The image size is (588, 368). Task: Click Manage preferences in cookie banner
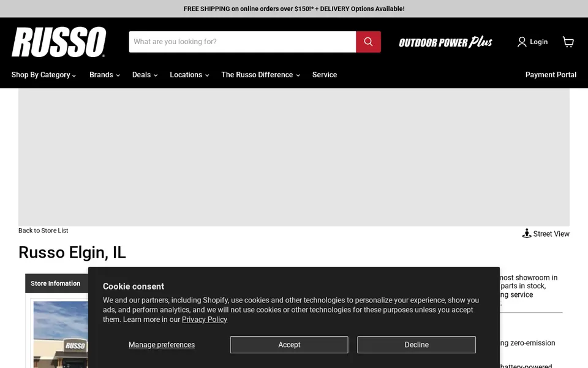162,345
